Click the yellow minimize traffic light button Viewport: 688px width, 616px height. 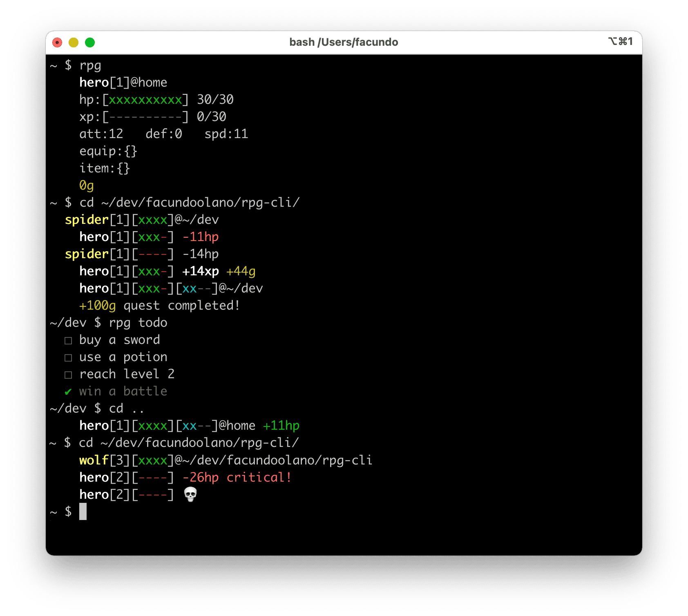(74, 42)
